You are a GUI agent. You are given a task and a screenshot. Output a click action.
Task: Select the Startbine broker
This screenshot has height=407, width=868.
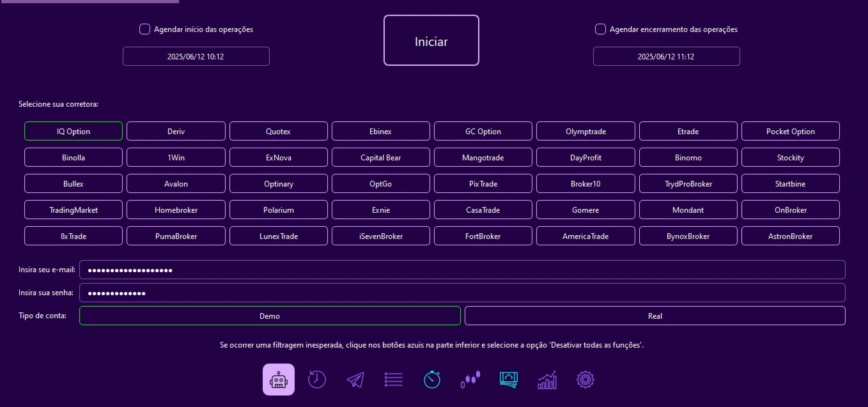(791, 183)
